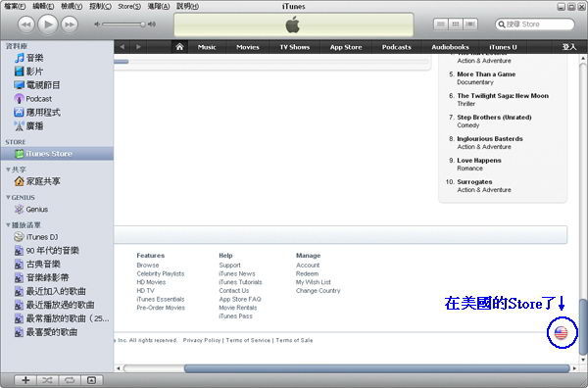Navigate forward in the store
This screenshot has width=588, height=388.
(138, 47)
